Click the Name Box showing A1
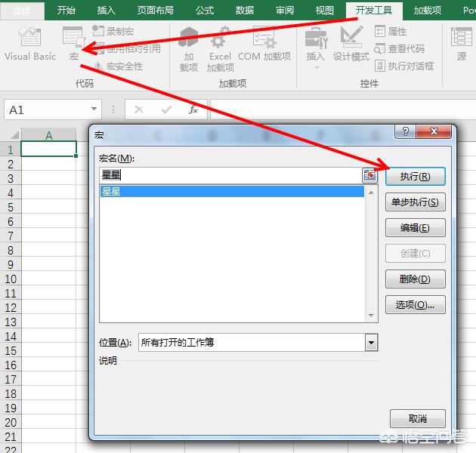The image size is (476, 453). (47, 109)
